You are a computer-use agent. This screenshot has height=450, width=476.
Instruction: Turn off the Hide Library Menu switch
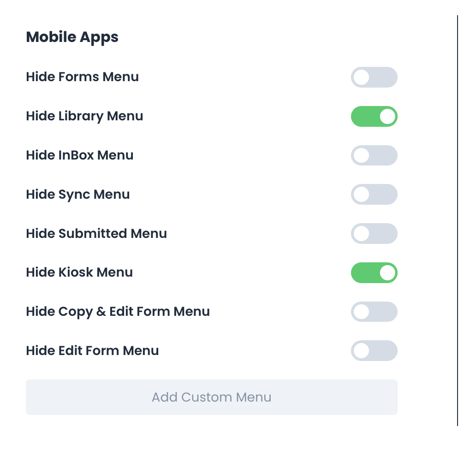pyautogui.click(x=374, y=116)
